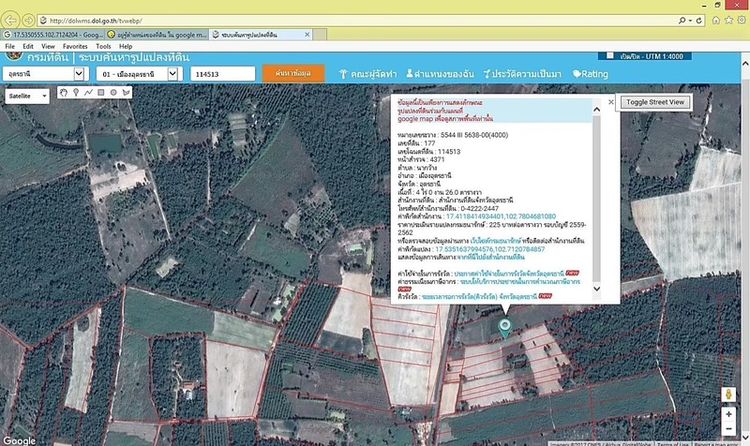Select the add marker drawing tool

point(76,92)
